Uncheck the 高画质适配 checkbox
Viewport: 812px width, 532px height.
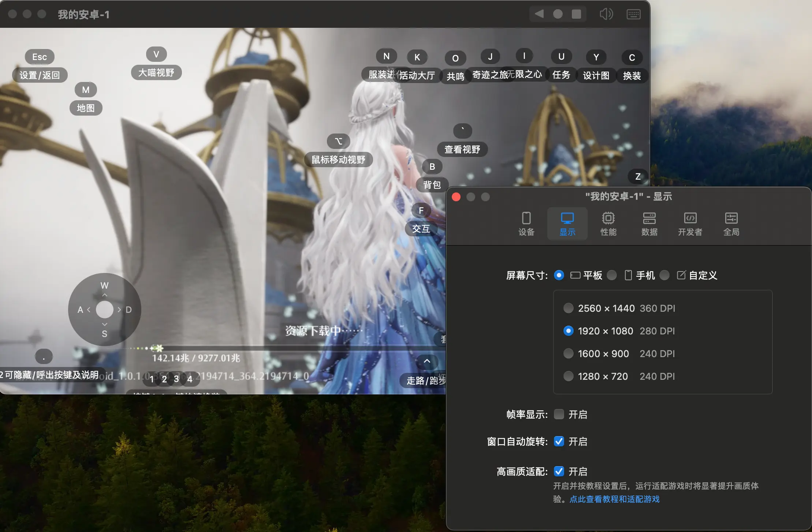559,471
